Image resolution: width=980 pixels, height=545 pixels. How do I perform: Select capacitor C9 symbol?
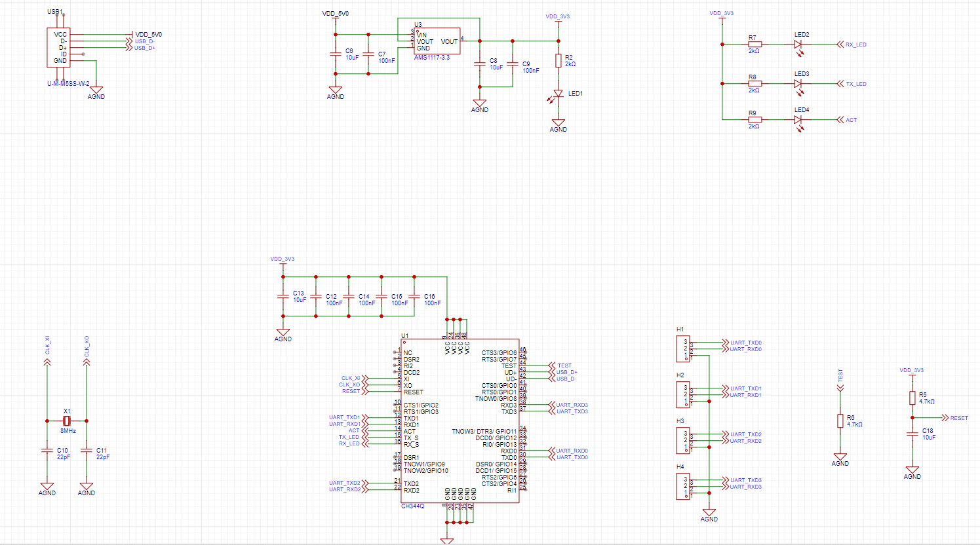[x=513, y=64]
